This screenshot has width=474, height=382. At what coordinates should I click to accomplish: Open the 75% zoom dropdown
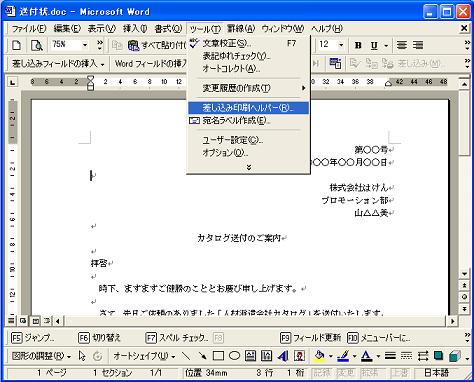click(x=85, y=45)
